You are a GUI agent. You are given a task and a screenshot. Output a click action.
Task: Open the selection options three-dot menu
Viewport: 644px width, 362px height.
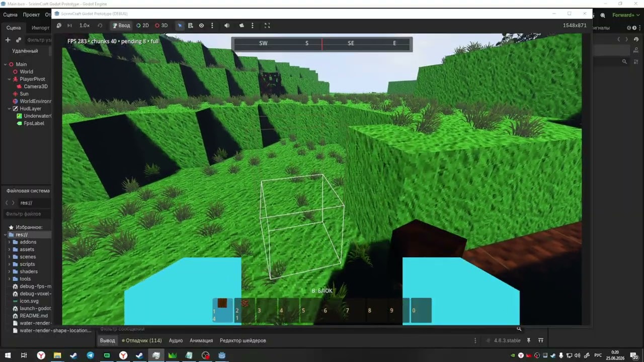pos(212,25)
